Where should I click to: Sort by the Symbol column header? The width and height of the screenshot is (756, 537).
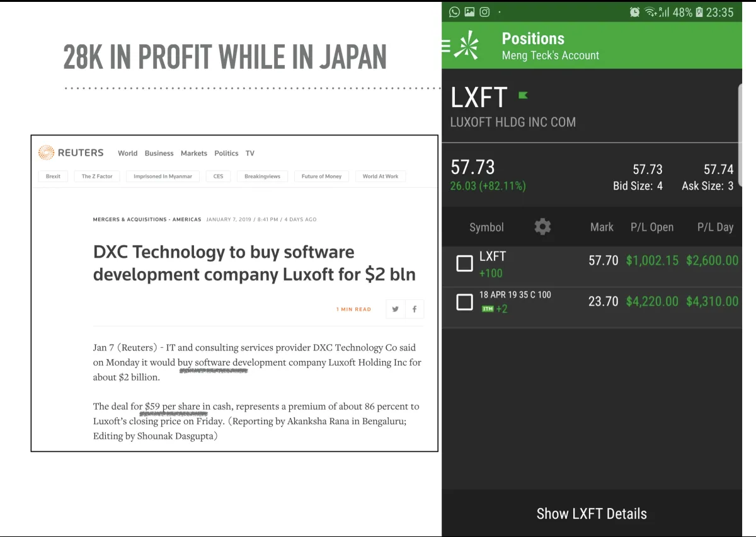coord(486,227)
